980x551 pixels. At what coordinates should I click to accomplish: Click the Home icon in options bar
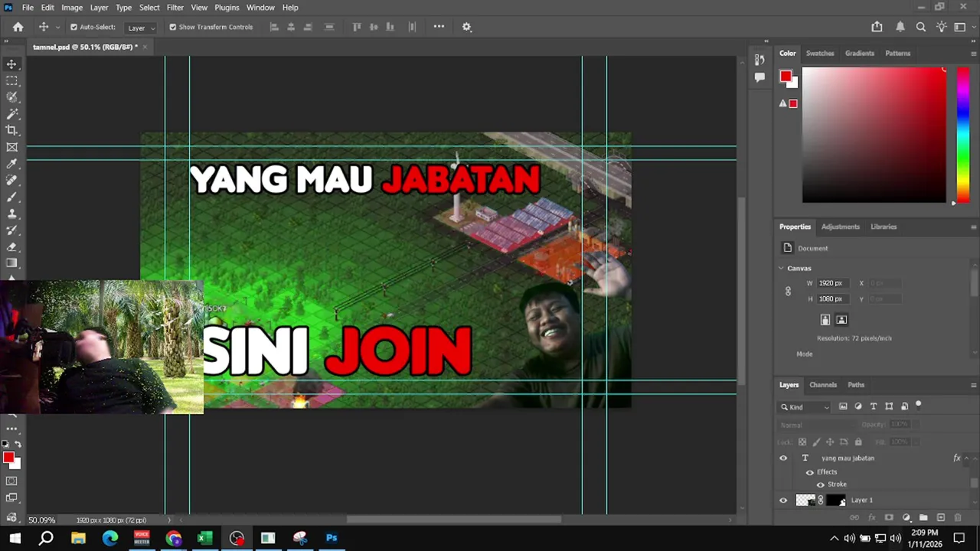point(18,27)
